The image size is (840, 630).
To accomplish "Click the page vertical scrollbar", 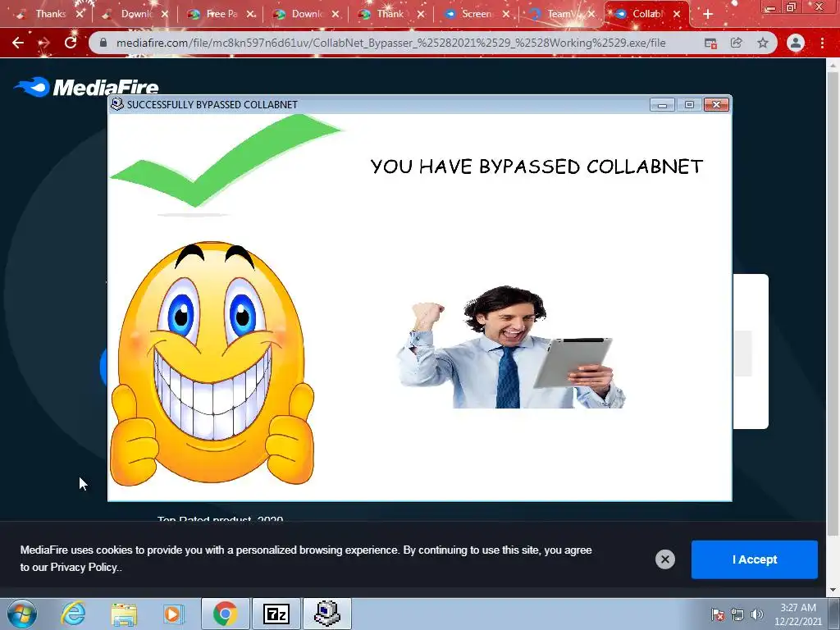I will [x=833, y=303].
